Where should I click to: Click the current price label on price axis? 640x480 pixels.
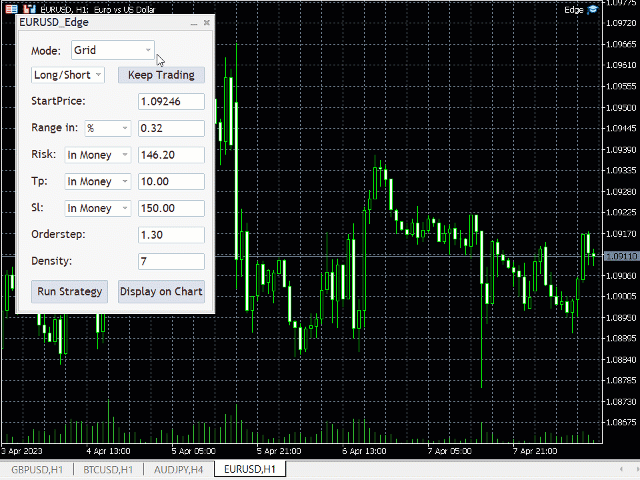click(621, 256)
